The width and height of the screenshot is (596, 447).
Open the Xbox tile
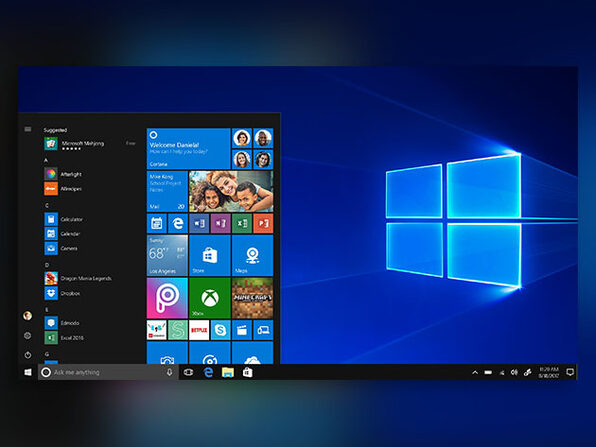(x=210, y=298)
